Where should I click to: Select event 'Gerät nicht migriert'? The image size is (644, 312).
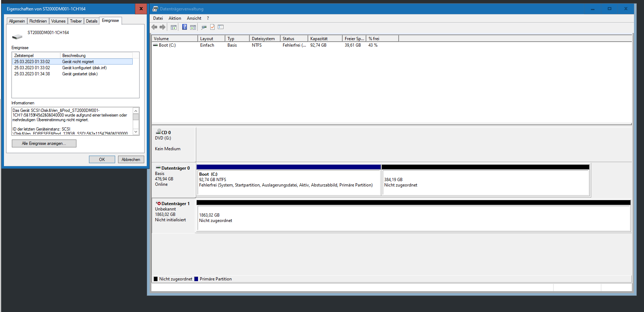tap(72, 62)
